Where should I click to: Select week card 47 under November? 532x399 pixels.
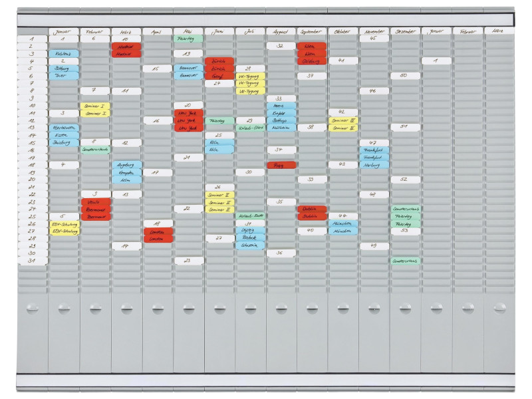pos(374,143)
